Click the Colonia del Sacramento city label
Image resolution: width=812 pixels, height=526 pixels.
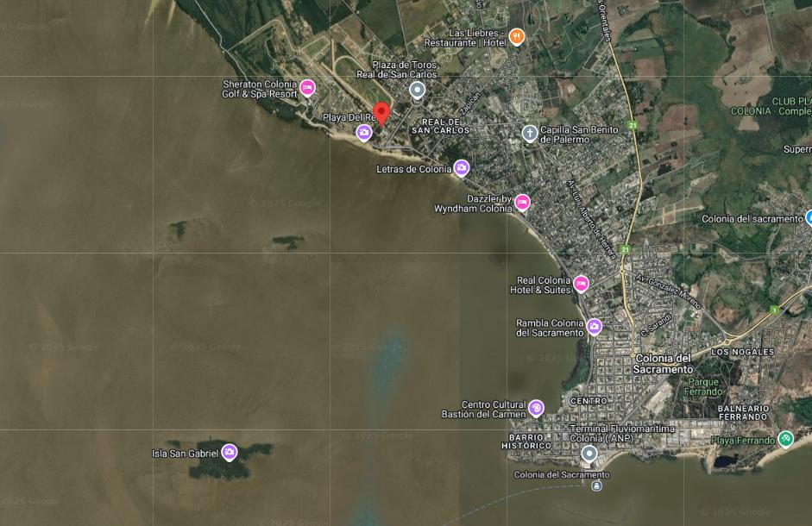663,363
